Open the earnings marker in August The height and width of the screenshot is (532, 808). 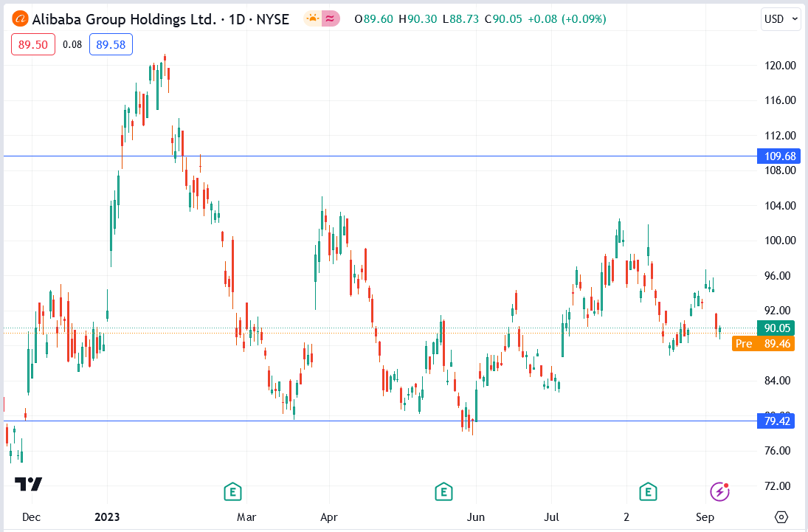[x=648, y=492]
